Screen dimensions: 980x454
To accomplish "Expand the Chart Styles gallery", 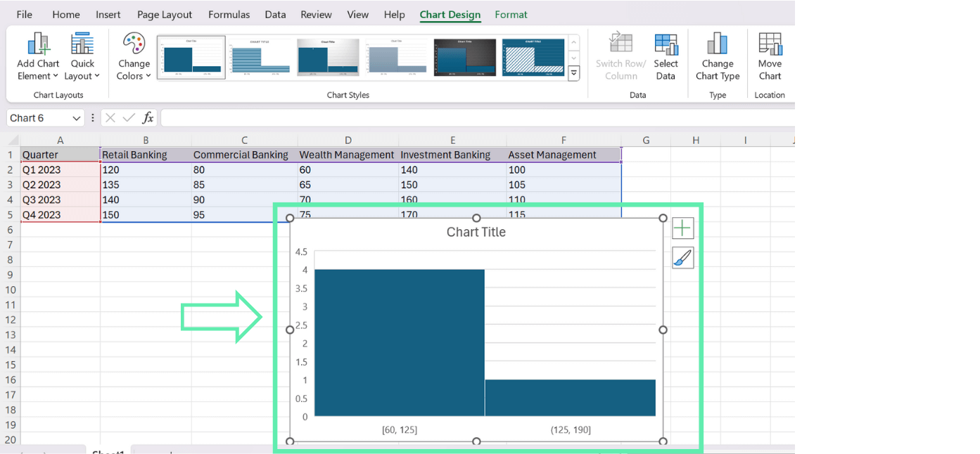I will pos(574,72).
